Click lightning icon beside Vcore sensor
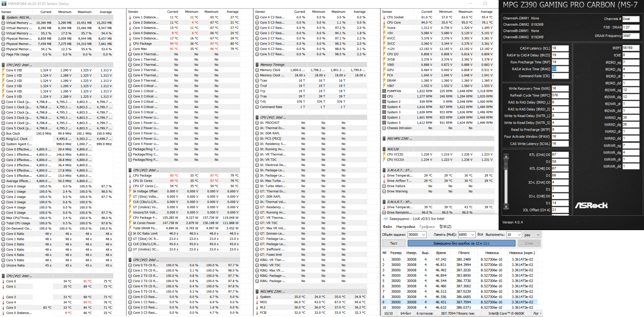The width and height of the screenshot is (644, 317). tap(384, 28)
